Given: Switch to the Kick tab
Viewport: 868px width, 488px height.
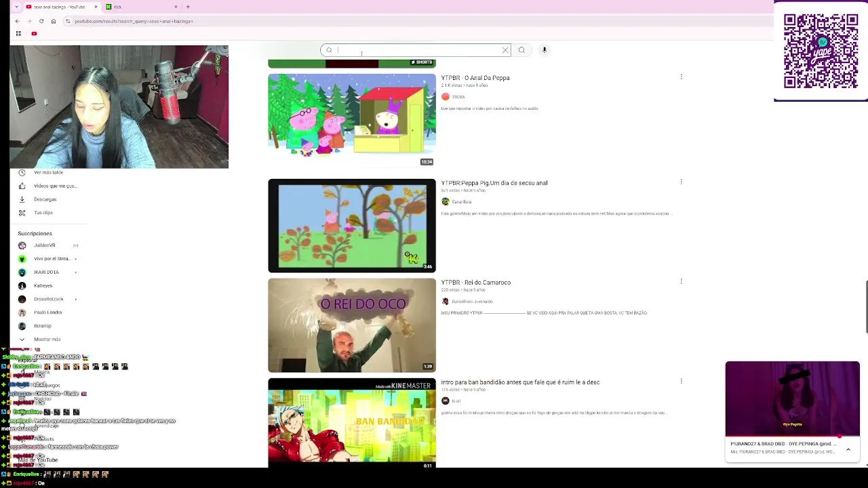Looking at the screenshot, I should click(x=142, y=7).
